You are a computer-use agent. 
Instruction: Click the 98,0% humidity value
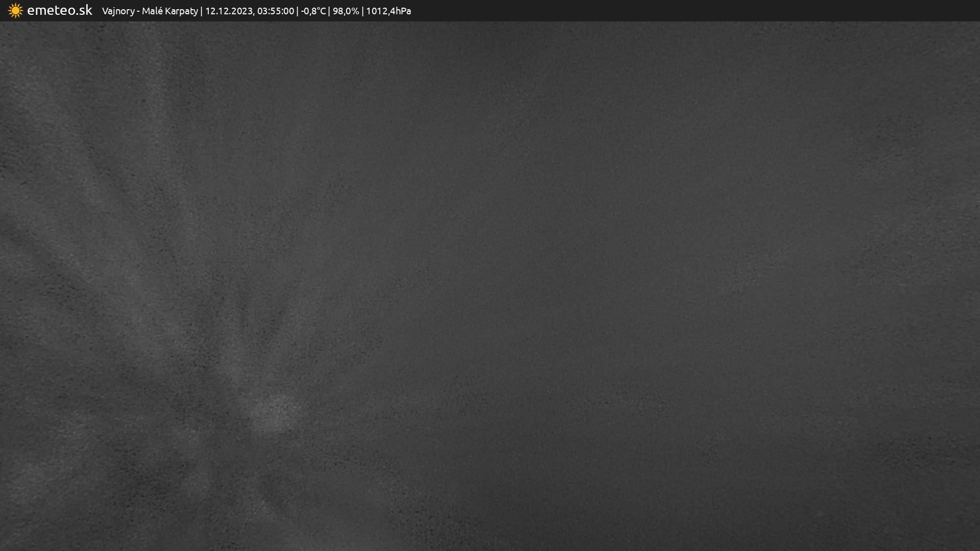click(x=346, y=11)
